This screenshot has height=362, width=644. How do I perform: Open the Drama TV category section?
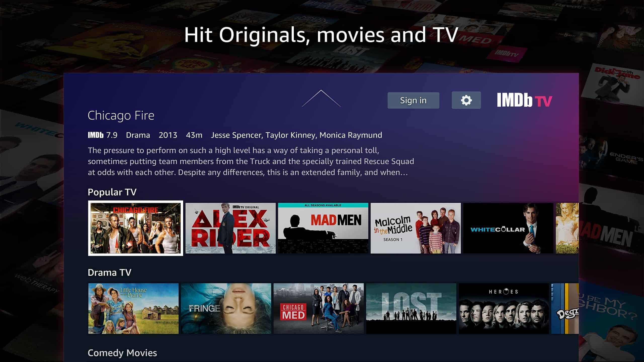point(109,272)
